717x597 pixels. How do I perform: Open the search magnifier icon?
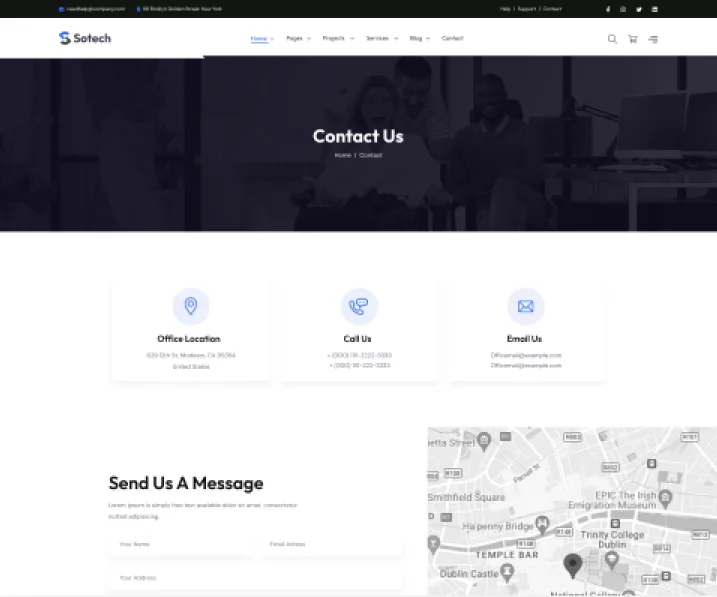point(612,39)
